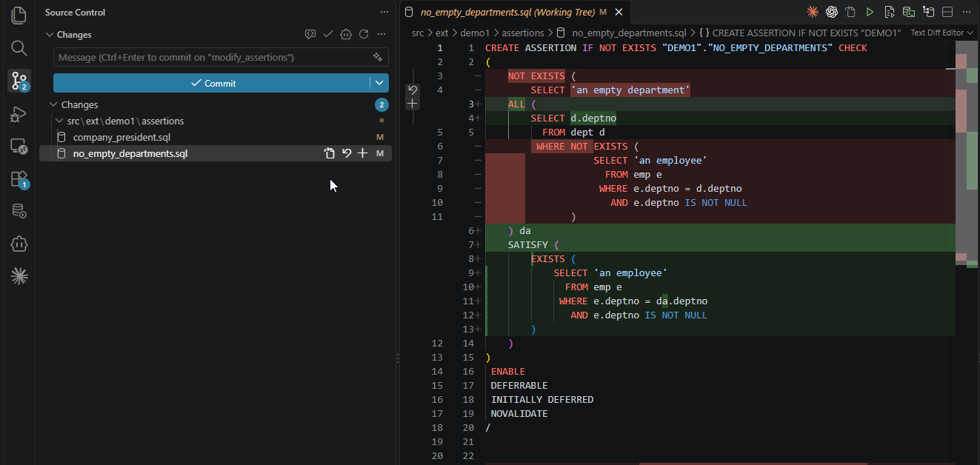
Task: Collapse the top Changes section header
Action: (50, 35)
